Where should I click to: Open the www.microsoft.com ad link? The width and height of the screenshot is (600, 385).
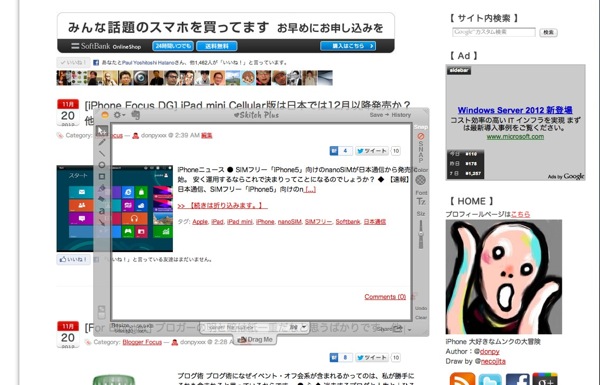[515, 137]
